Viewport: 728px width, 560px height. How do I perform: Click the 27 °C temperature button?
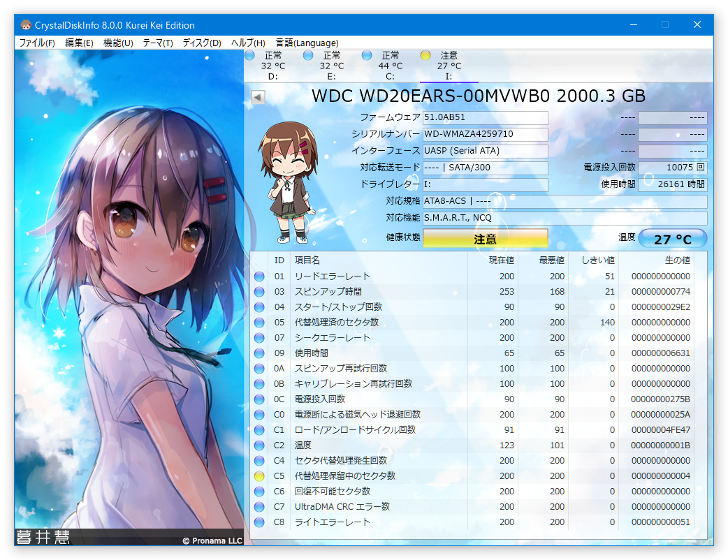pyautogui.click(x=673, y=239)
